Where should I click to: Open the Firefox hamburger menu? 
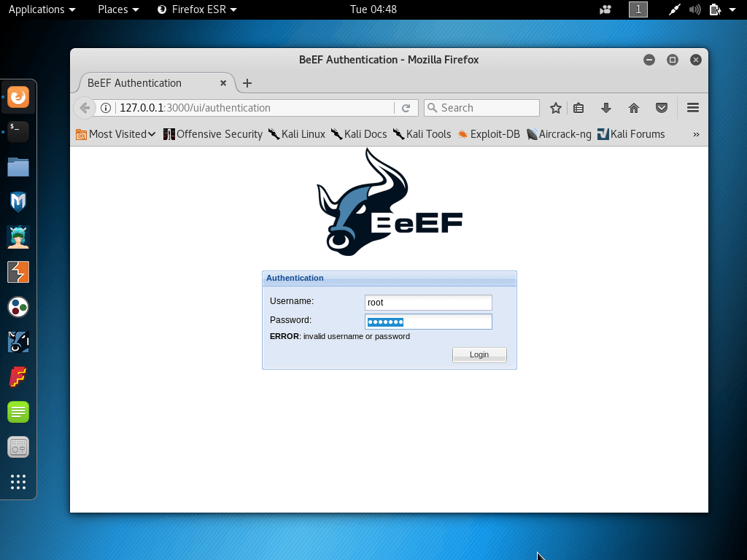(693, 108)
